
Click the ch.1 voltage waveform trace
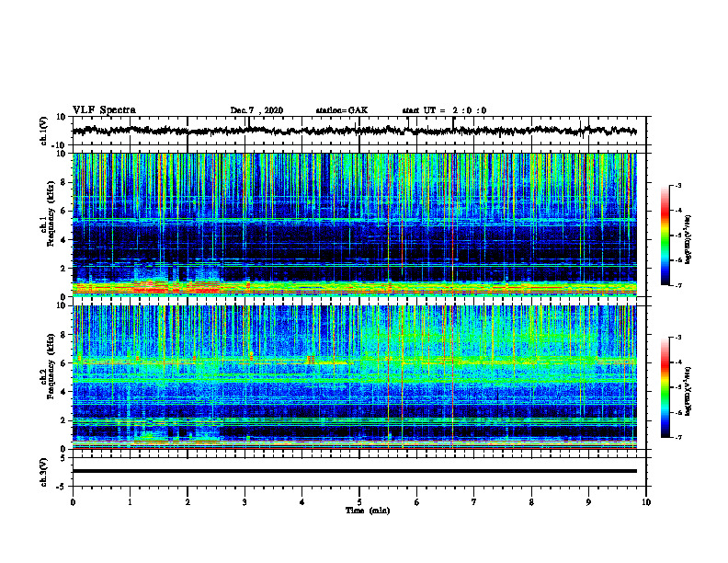354,131
